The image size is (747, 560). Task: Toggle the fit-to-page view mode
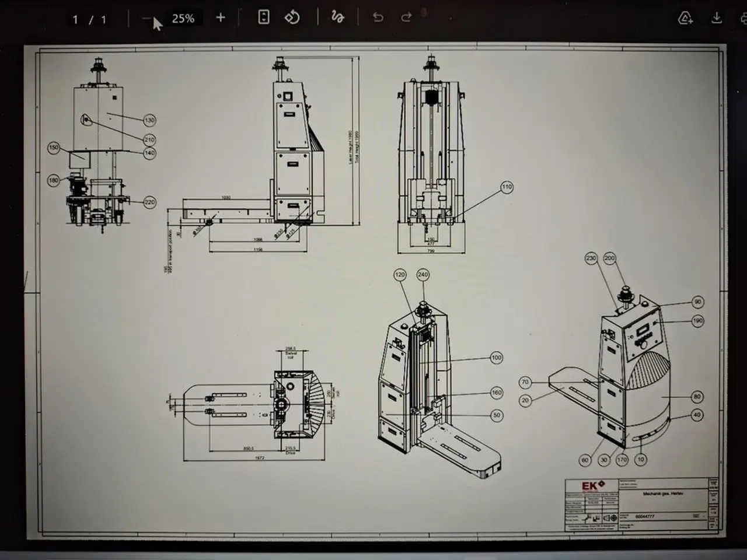264,17
